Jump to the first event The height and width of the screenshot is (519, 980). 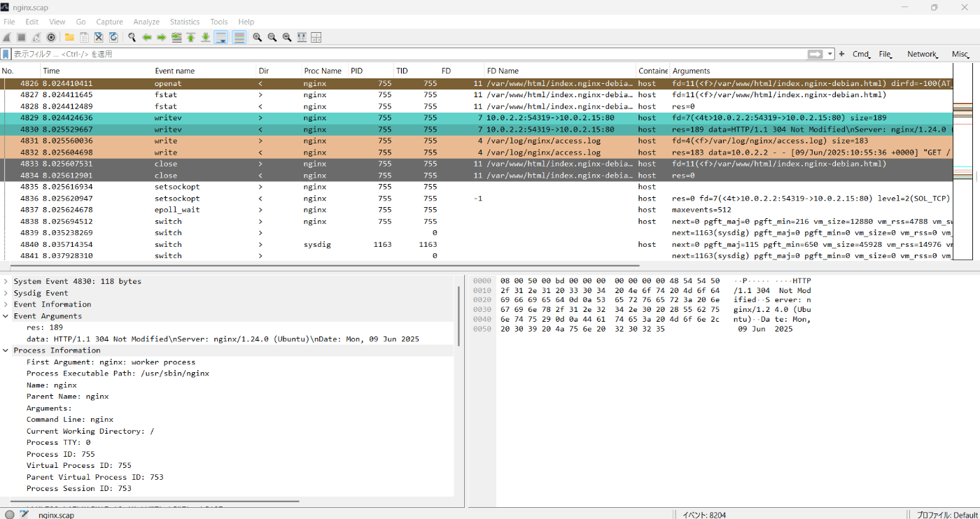tap(190, 37)
